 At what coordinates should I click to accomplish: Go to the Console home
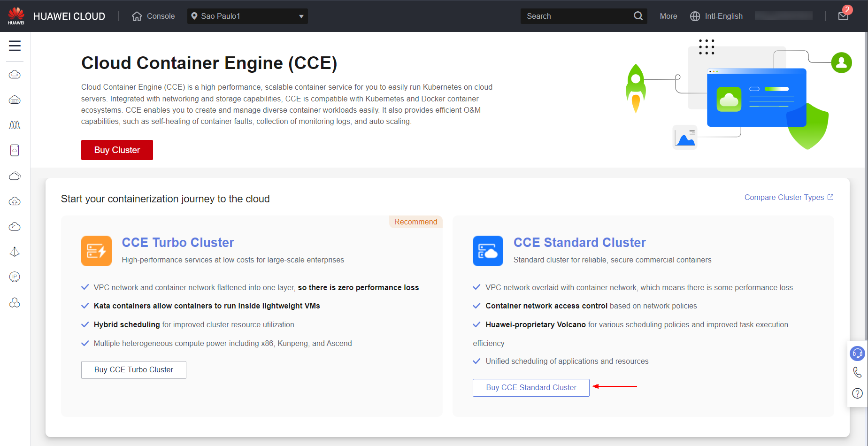point(153,16)
